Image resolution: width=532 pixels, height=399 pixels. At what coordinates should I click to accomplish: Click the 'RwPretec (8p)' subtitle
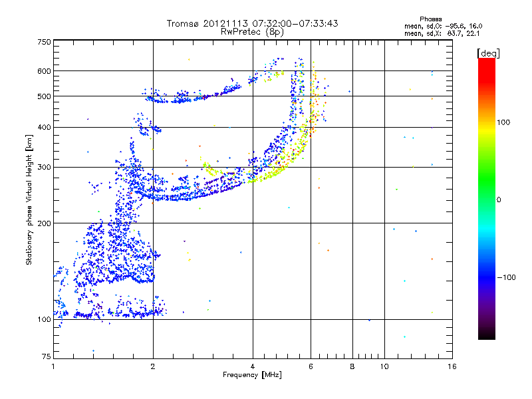click(x=252, y=32)
